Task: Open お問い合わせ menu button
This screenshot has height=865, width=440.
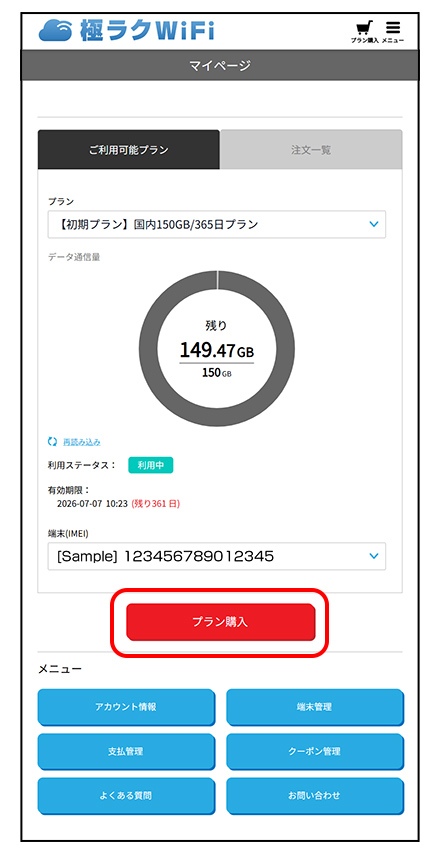Action: point(315,795)
